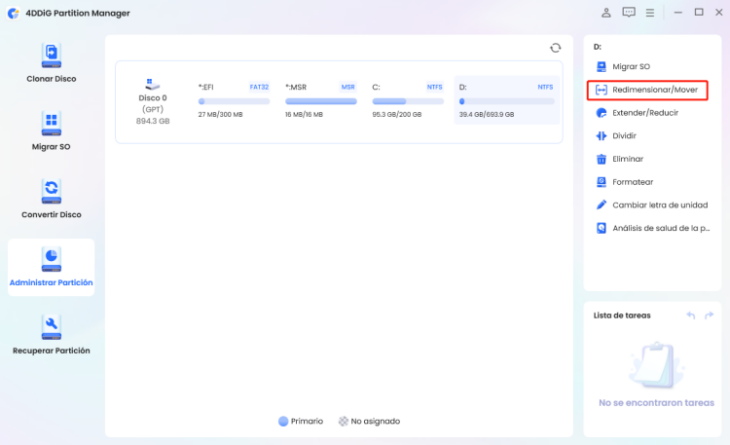
Task: Click the redo arrow in Lista de tareas
Action: click(708, 315)
